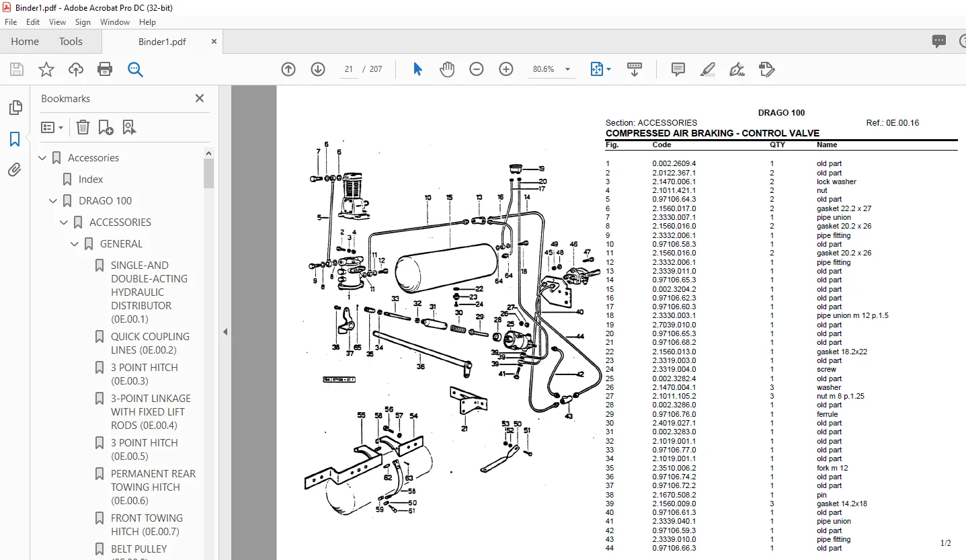Open the Index bookmark
The width and height of the screenshot is (966, 560).
click(91, 179)
